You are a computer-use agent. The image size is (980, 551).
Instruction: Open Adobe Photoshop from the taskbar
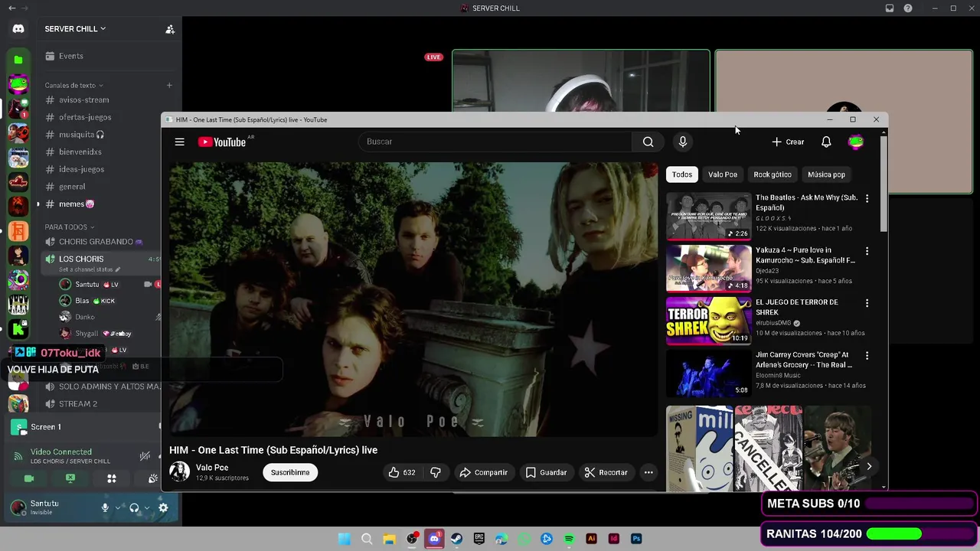pyautogui.click(x=636, y=539)
